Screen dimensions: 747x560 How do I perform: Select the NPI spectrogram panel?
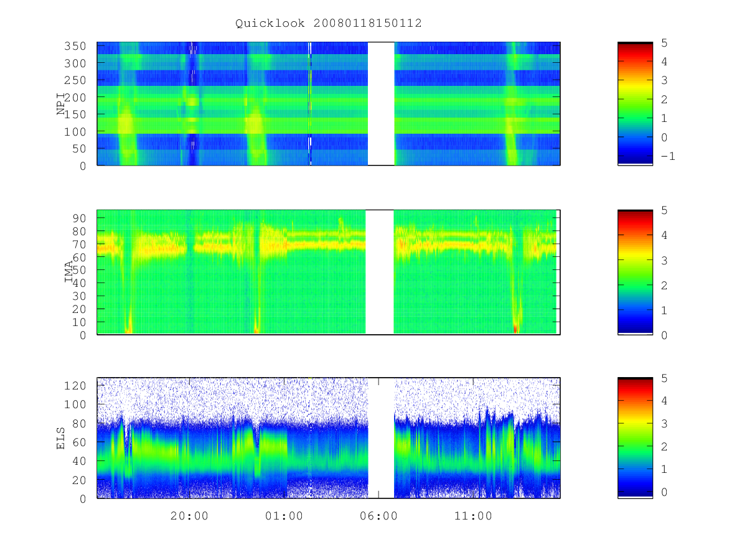click(x=329, y=104)
